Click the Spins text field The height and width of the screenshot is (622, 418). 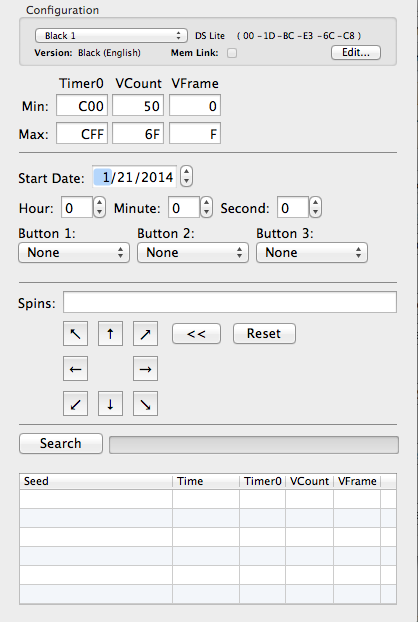(230, 302)
